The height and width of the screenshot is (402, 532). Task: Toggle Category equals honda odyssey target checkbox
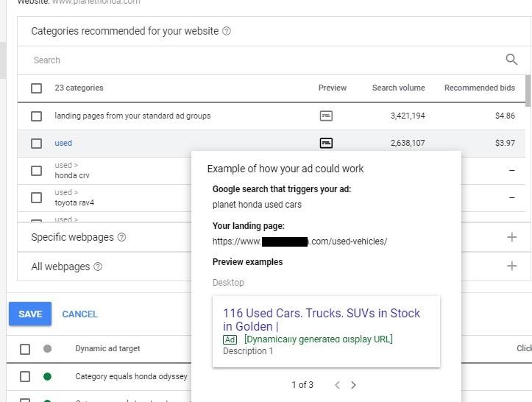click(25, 376)
